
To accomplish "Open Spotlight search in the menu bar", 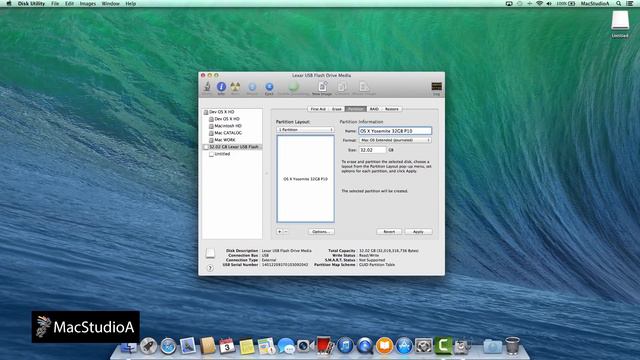I will (x=619, y=4).
